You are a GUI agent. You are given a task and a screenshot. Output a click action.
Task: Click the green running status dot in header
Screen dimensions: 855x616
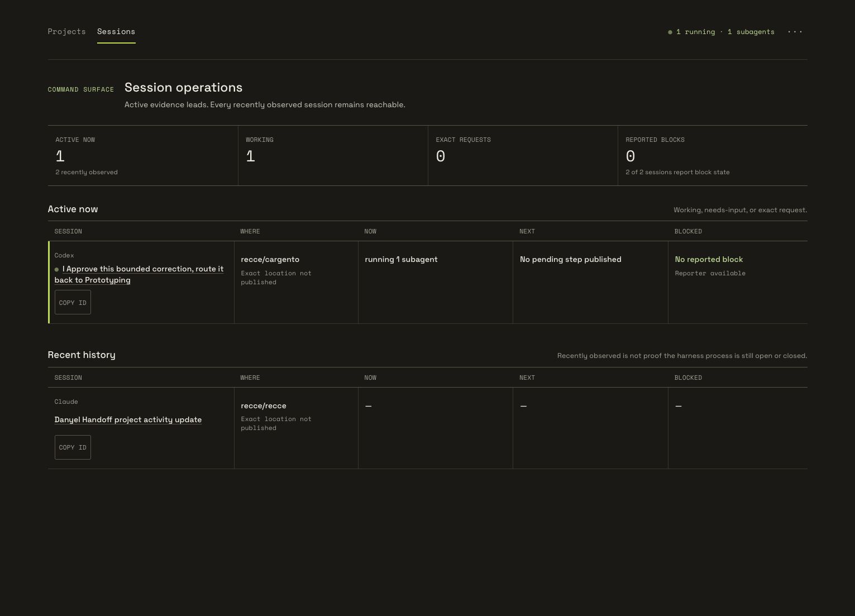[x=670, y=32]
